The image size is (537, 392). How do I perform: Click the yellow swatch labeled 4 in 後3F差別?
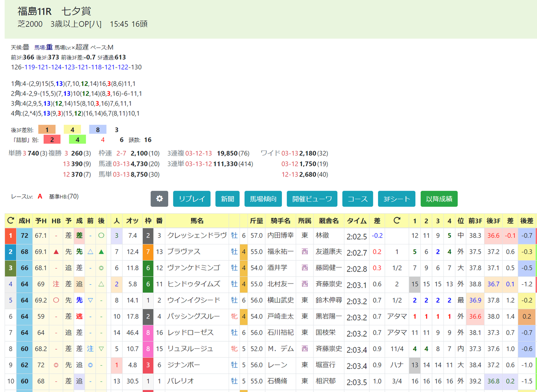point(72,130)
